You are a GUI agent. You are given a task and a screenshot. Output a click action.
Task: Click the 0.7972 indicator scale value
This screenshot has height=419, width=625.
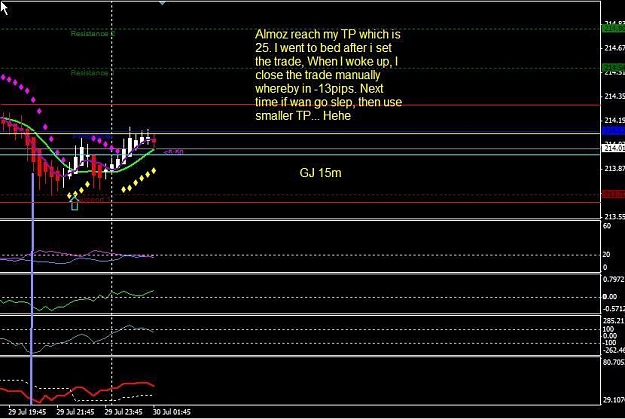614,279
